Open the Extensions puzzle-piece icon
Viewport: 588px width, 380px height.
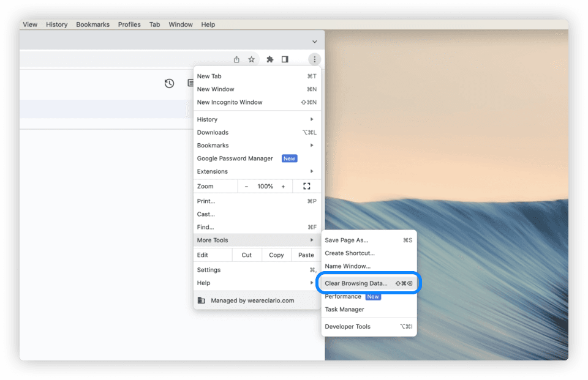tap(269, 59)
